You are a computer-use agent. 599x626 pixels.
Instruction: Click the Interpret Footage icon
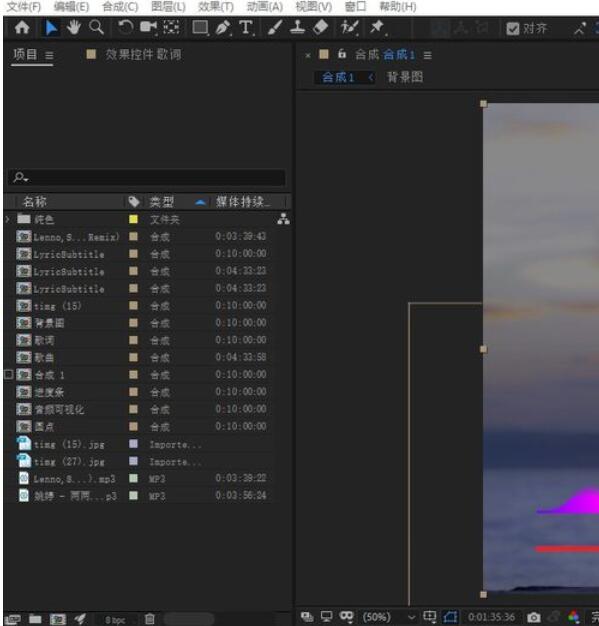[x=12, y=619]
